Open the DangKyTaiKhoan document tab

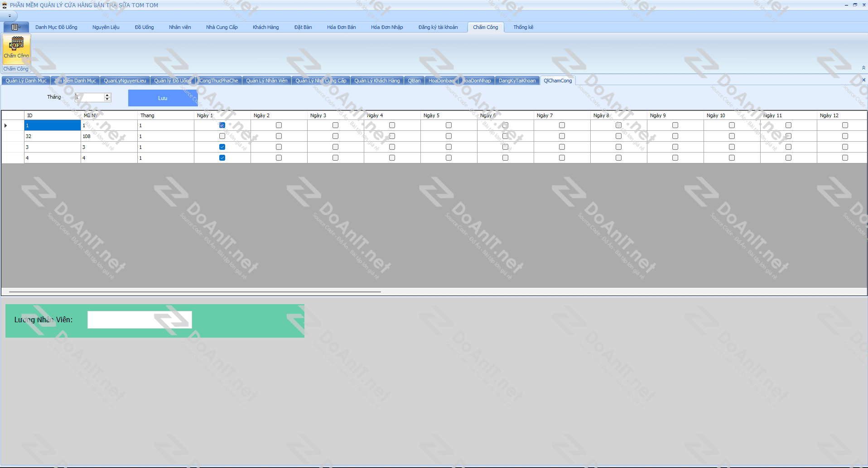coord(517,81)
